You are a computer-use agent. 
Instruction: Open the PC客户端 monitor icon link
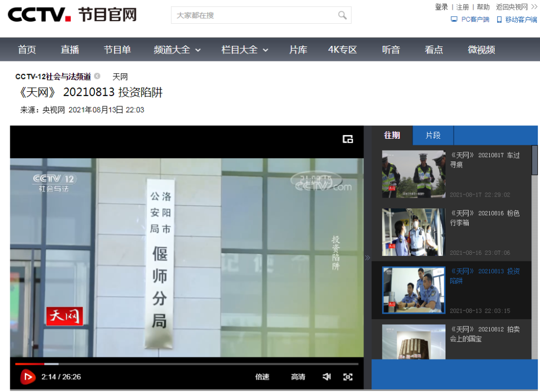(454, 19)
